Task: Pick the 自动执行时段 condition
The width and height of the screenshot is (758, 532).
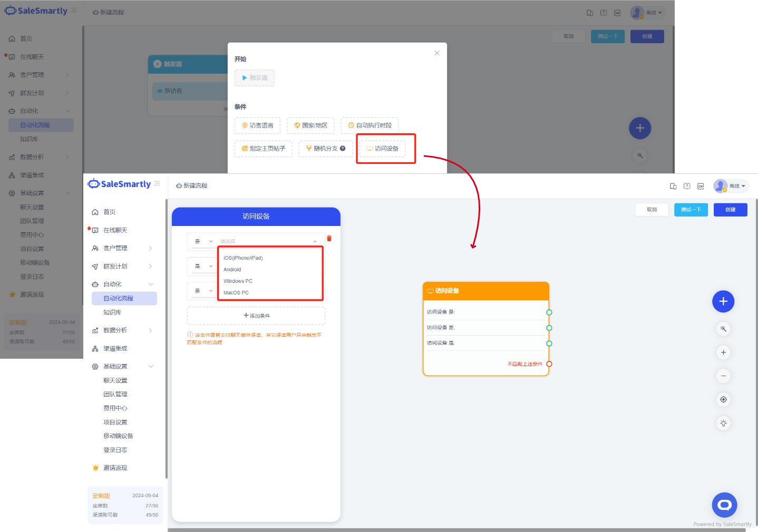Action: (x=370, y=125)
